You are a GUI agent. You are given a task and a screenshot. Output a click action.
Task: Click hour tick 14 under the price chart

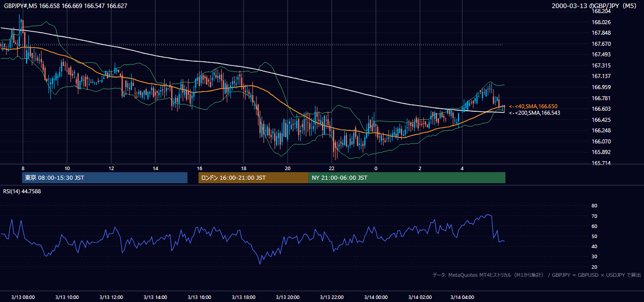(x=155, y=168)
